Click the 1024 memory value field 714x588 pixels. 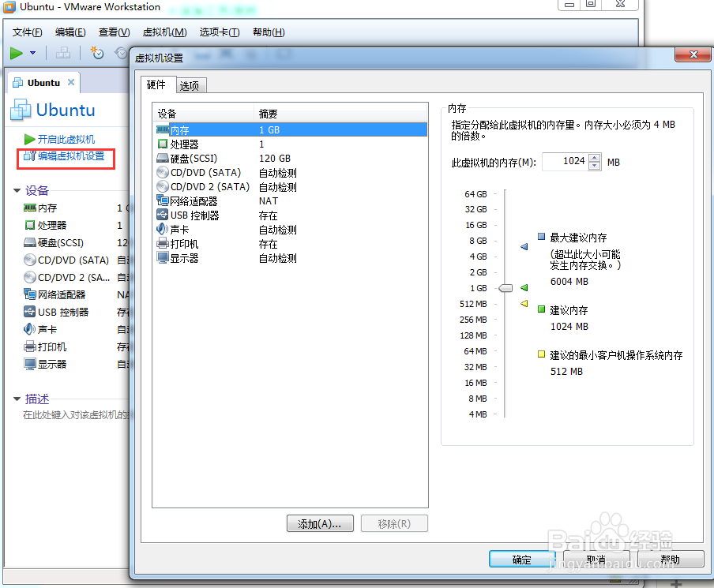tap(565, 162)
